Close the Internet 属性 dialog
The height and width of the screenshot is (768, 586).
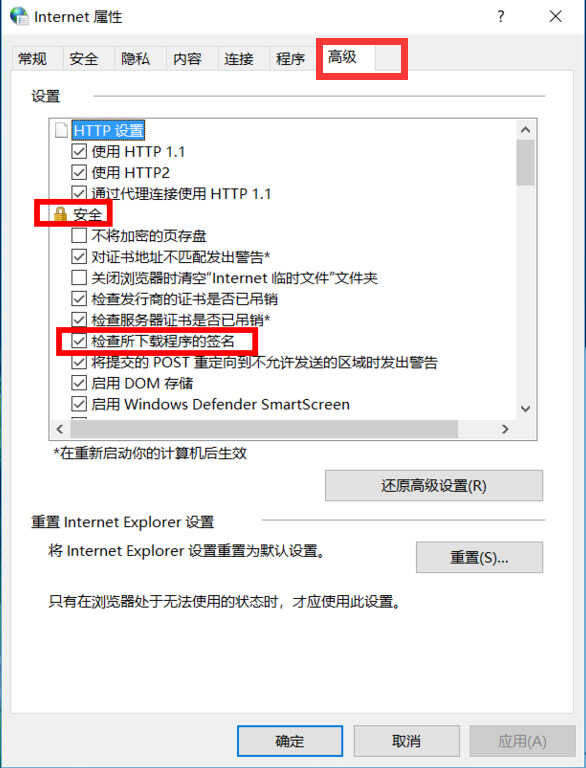click(x=555, y=17)
